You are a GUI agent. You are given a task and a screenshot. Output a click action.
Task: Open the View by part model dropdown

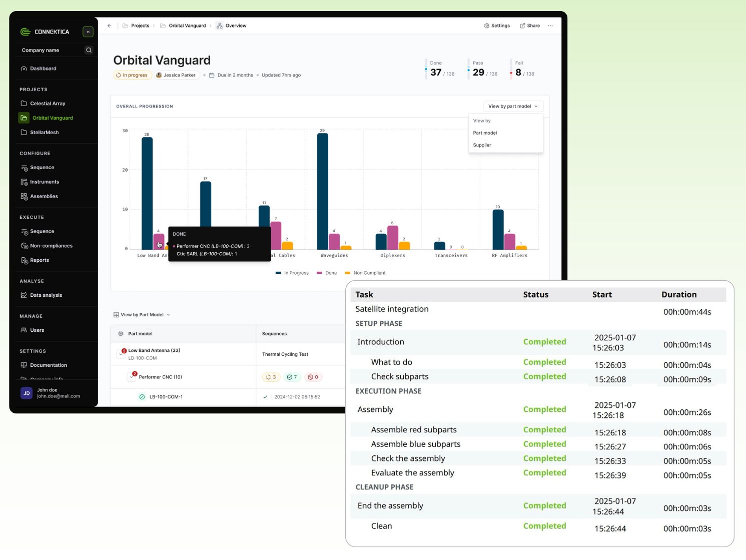(x=513, y=106)
